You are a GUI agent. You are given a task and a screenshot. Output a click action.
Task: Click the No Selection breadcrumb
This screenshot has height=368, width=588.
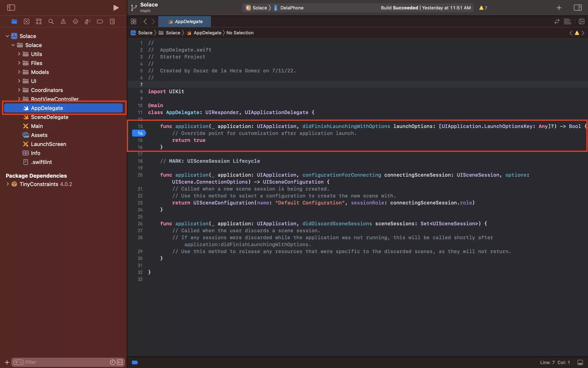pyautogui.click(x=240, y=33)
